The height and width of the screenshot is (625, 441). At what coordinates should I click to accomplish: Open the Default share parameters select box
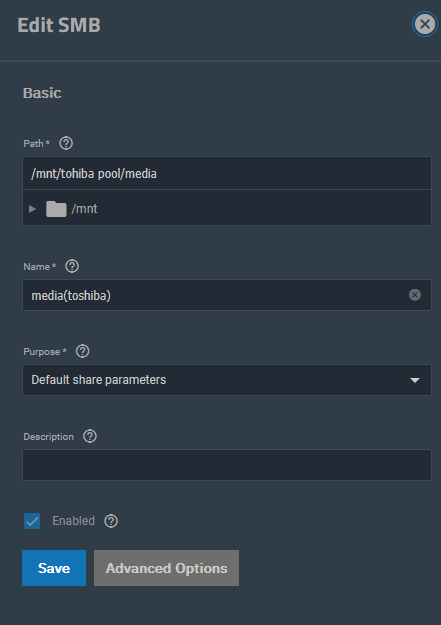point(227,380)
